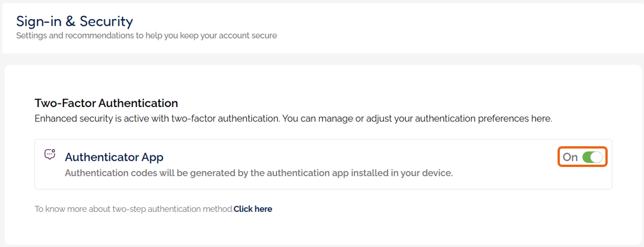644x247 pixels.
Task: Click empty space in the Authenticator App row
Action: pyautogui.click(x=357, y=157)
